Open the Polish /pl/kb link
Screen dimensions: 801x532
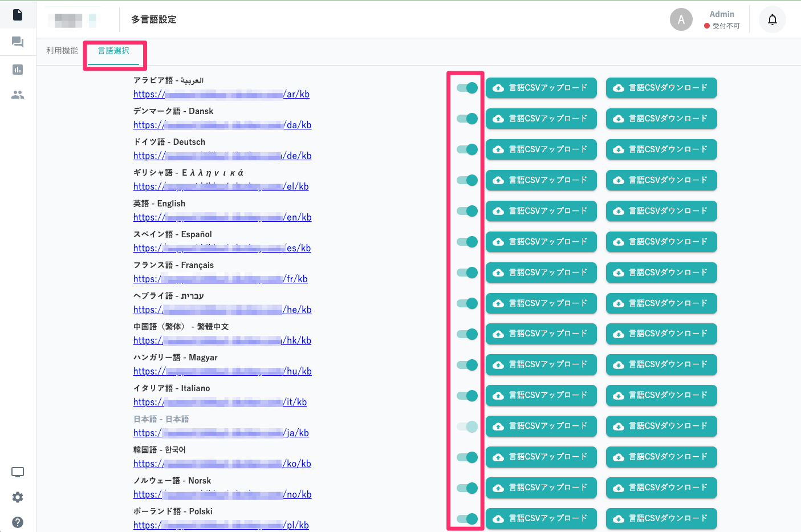(x=221, y=526)
